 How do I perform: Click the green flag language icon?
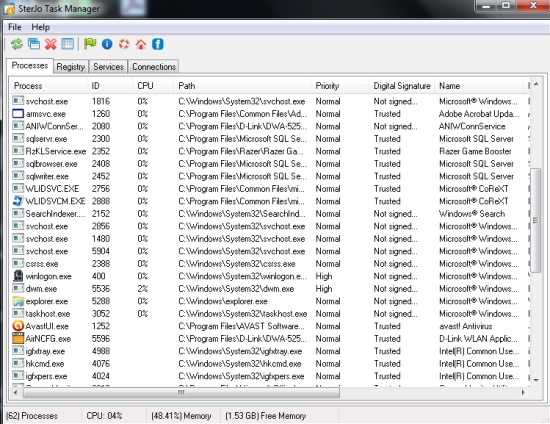90,44
